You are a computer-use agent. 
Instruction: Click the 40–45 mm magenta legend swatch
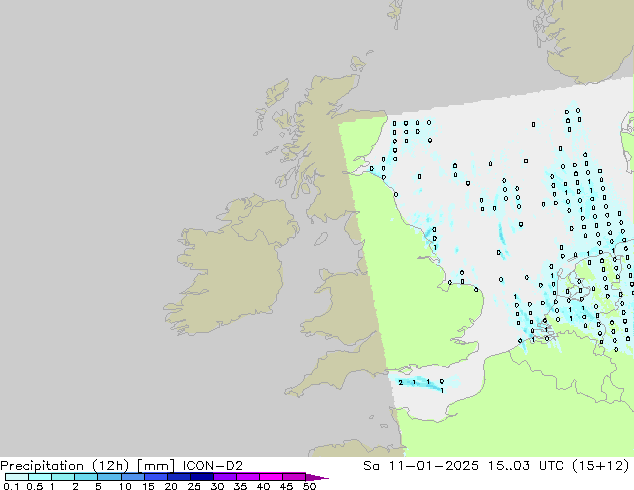(x=271, y=477)
